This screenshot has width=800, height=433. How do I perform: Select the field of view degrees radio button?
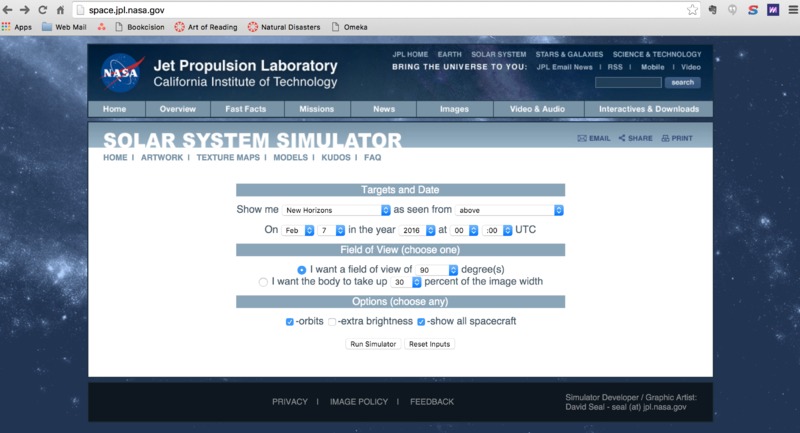[302, 270]
